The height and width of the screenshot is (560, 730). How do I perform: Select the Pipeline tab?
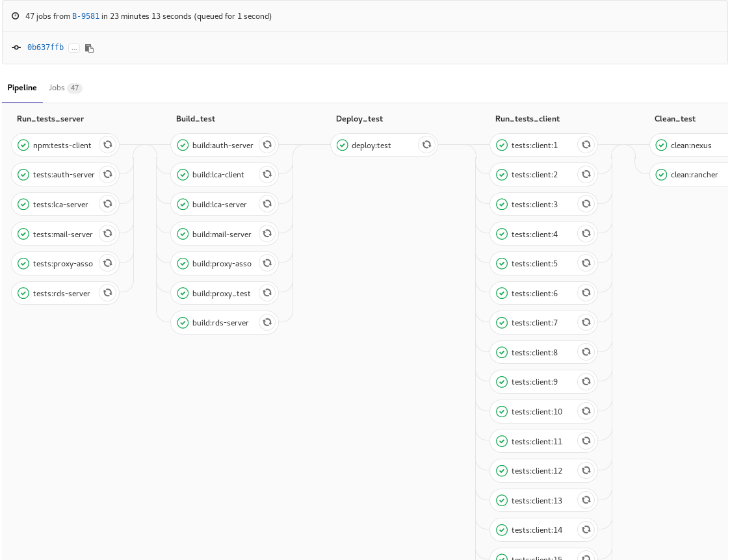coord(22,88)
